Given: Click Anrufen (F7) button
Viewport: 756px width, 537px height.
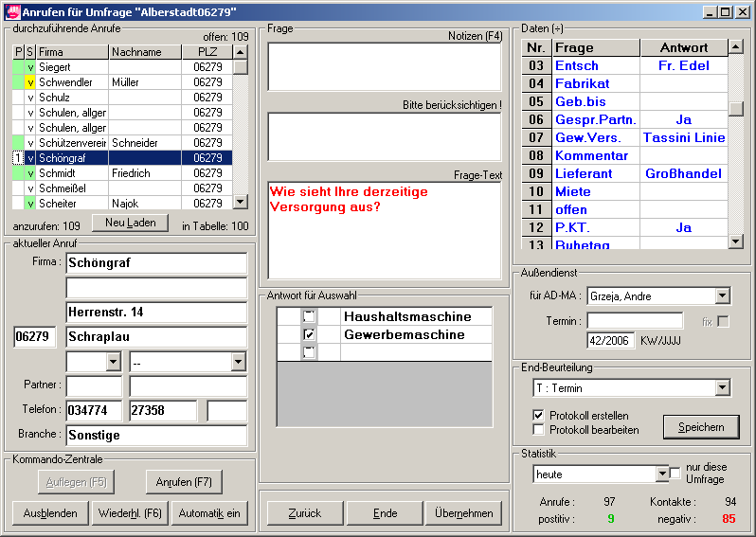Looking at the screenshot, I should 184,482.
